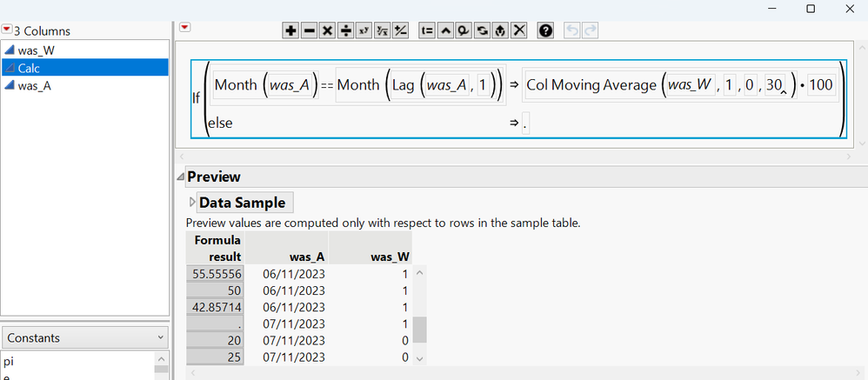This screenshot has width=868, height=380.
Task: Click the undo arrow
Action: (x=572, y=30)
